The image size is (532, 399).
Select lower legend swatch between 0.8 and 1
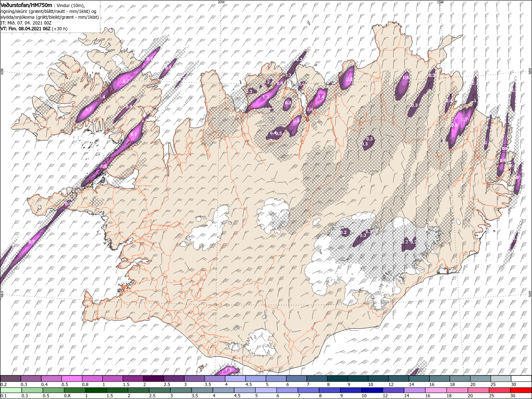[75, 390]
